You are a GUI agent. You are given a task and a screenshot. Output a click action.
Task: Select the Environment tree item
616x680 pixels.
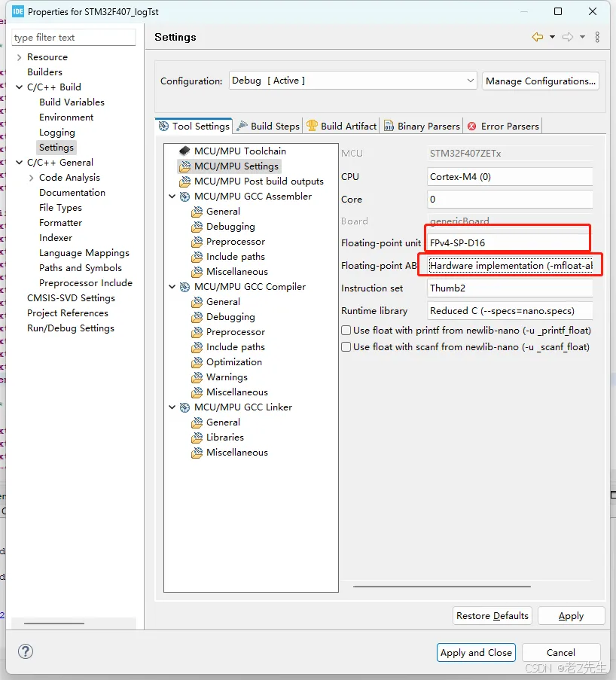tap(66, 117)
